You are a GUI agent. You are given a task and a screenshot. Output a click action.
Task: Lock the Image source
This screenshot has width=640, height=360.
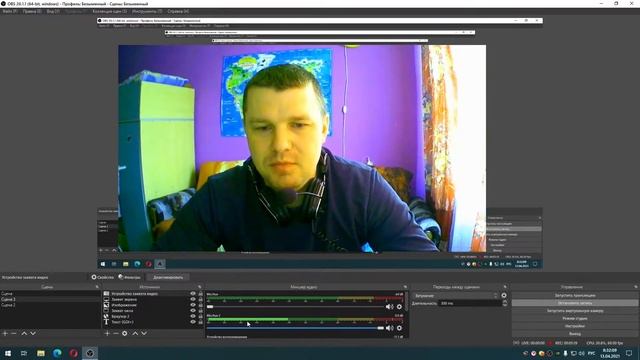tap(200, 305)
